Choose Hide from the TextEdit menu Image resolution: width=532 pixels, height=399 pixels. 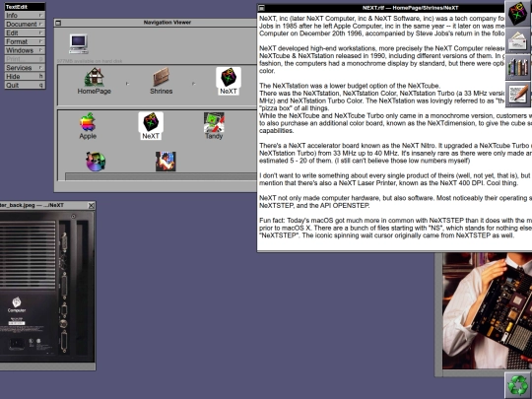[x=25, y=76]
